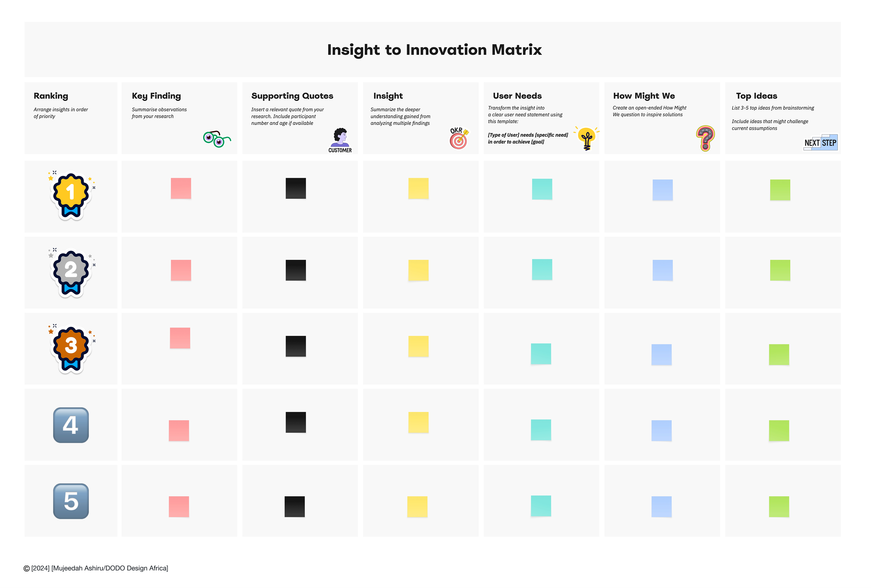Select the Next Step sticker icon
The width and height of the screenshot is (871, 588).
pyautogui.click(x=820, y=142)
